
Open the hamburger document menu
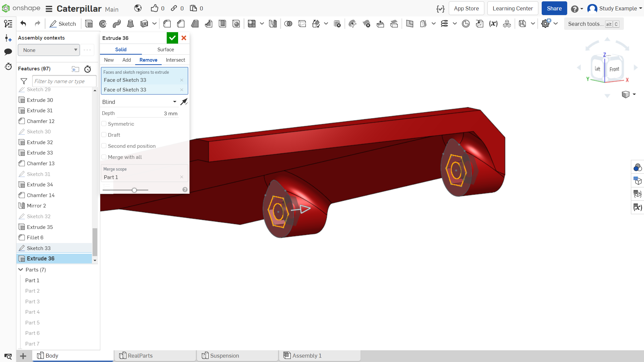(49, 9)
